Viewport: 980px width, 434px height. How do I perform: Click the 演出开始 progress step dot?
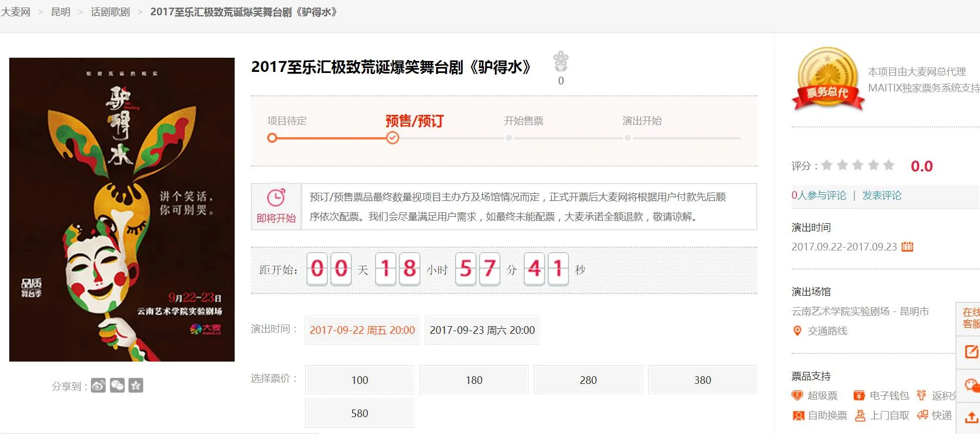[628, 138]
